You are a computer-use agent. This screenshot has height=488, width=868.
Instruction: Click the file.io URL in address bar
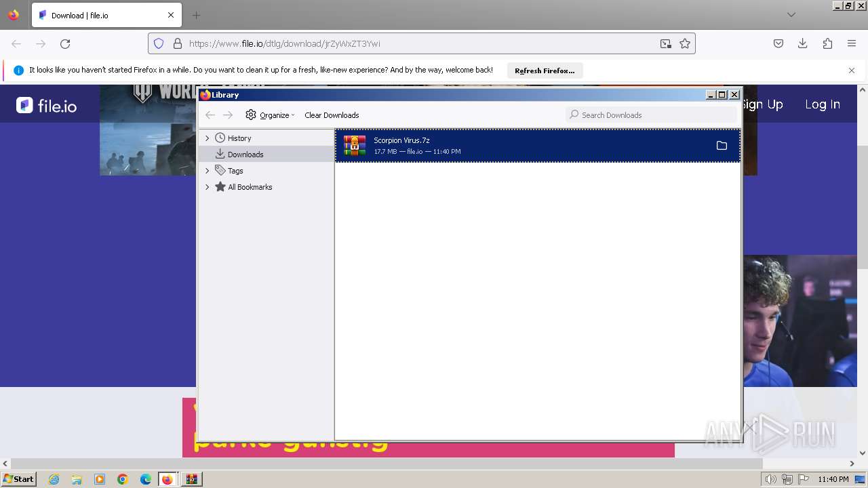[284, 44]
